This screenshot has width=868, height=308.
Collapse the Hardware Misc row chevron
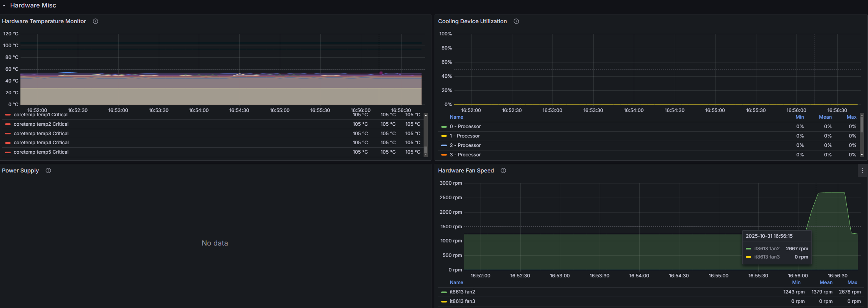tap(4, 5)
